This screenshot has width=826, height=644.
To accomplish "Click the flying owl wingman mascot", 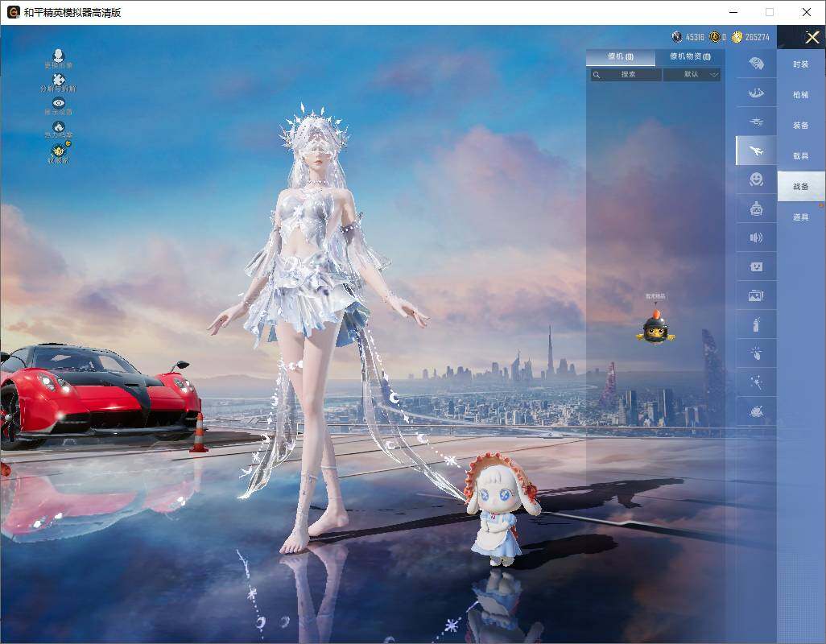I will point(655,327).
